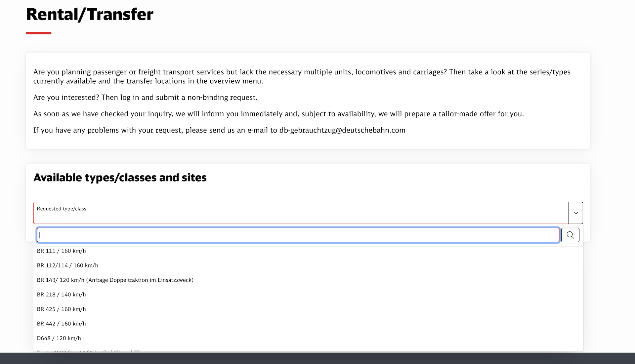The width and height of the screenshot is (635, 364).
Task: Click the 'Requested type/class' field label
Action: coord(62,209)
